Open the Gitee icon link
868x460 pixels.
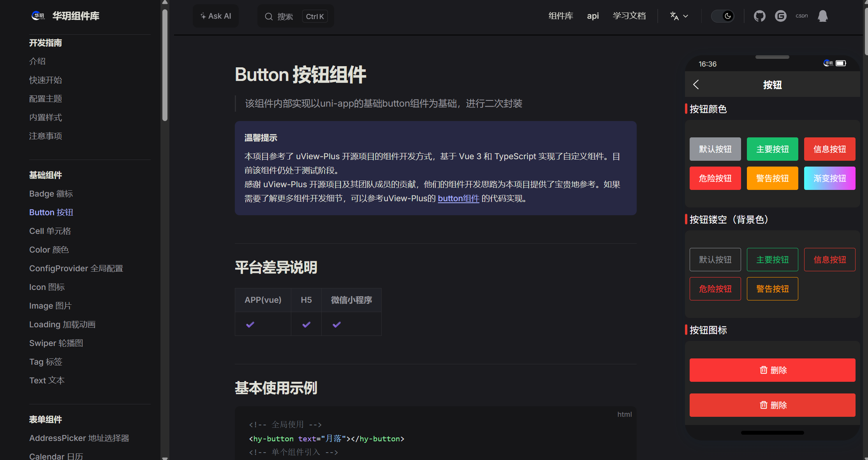pos(780,16)
